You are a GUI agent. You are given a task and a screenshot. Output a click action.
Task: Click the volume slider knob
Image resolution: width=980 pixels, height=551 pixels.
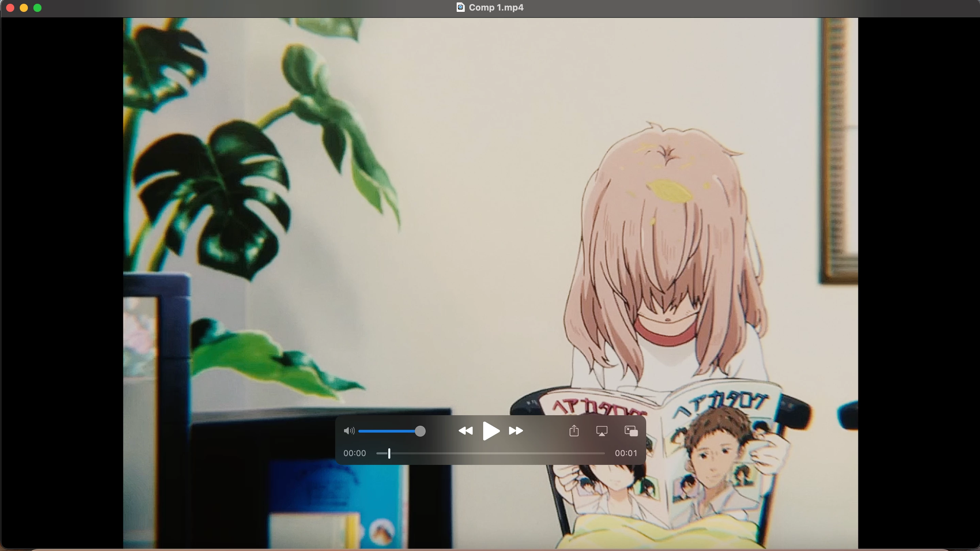[420, 431]
